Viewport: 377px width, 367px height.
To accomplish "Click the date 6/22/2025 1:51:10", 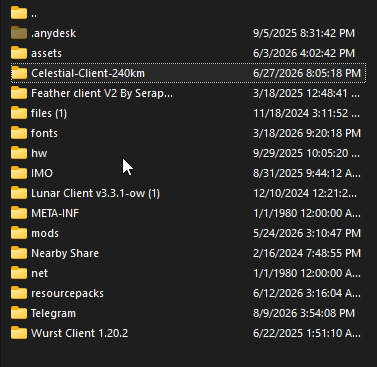I will point(307,333).
